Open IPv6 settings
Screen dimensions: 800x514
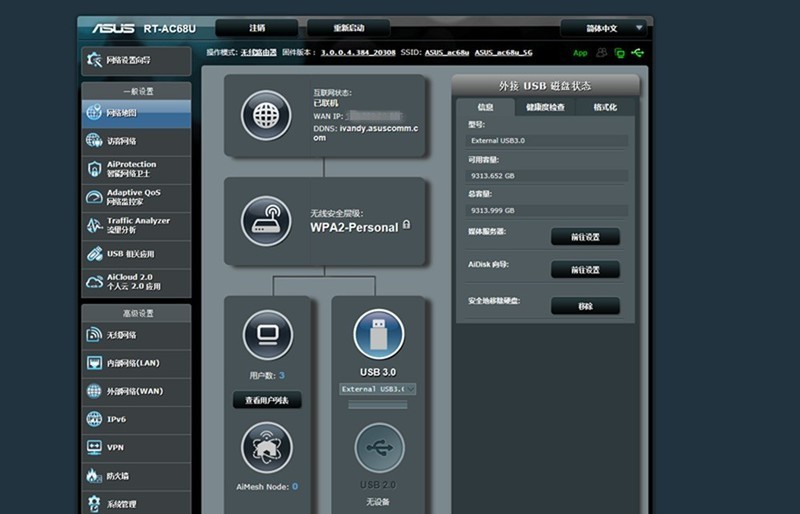[136, 419]
